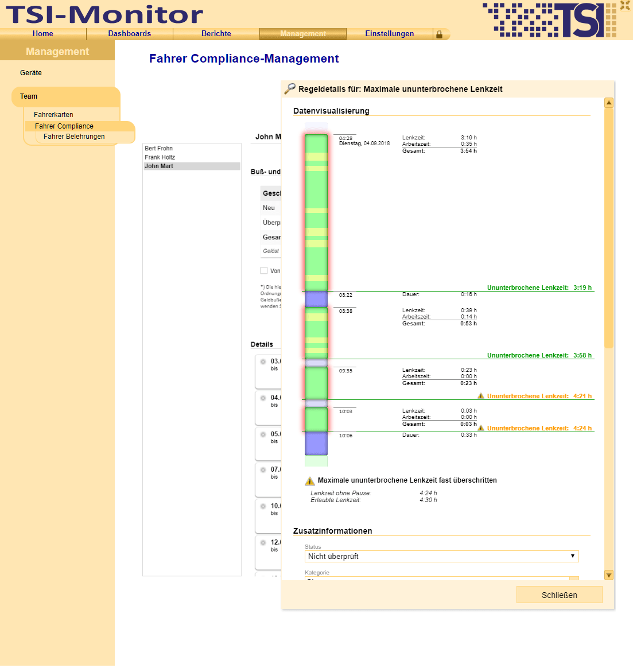Viewport: 633px width, 672px height.
Task: Click the gear icon of 05. detail entry
Action: click(263, 434)
